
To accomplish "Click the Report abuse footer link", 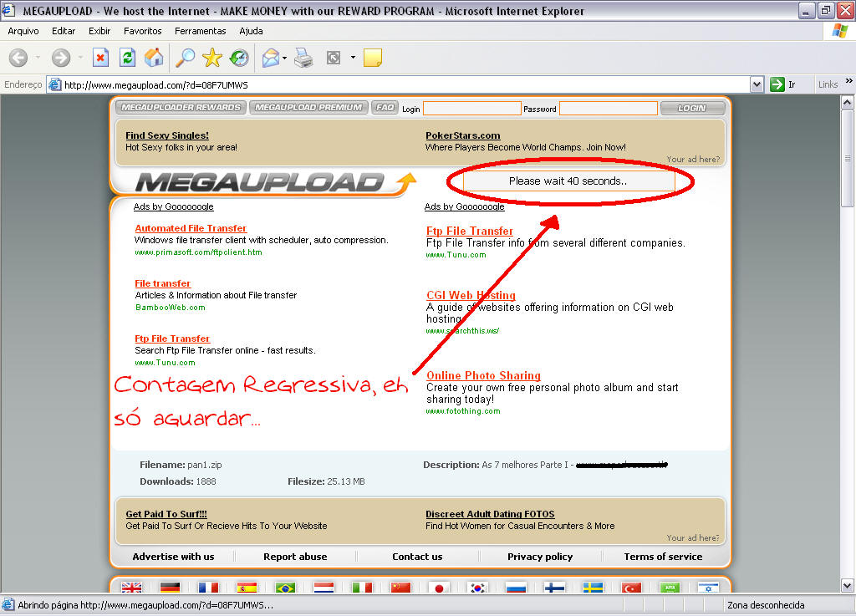I will (x=295, y=557).
